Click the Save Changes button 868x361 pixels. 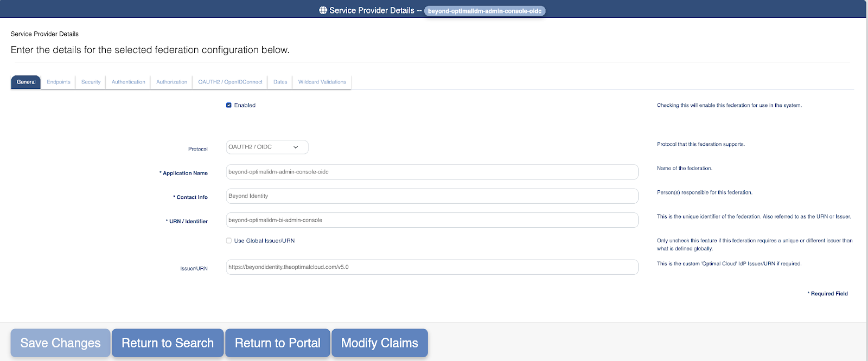pos(60,343)
